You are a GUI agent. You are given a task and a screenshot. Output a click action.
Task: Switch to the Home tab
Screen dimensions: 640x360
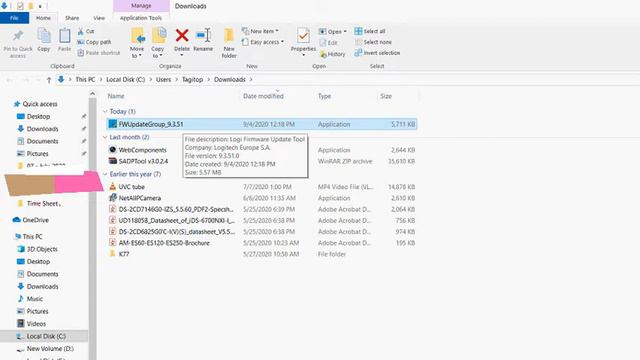pyautogui.click(x=43, y=18)
